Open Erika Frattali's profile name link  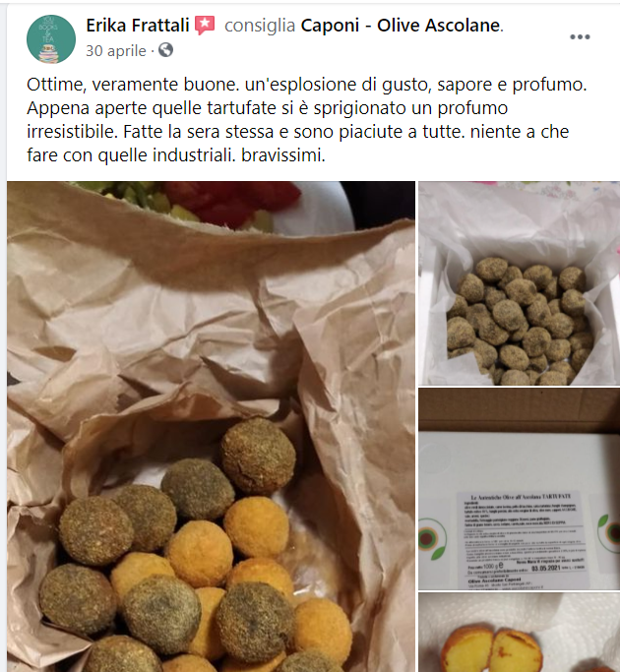(138, 26)
